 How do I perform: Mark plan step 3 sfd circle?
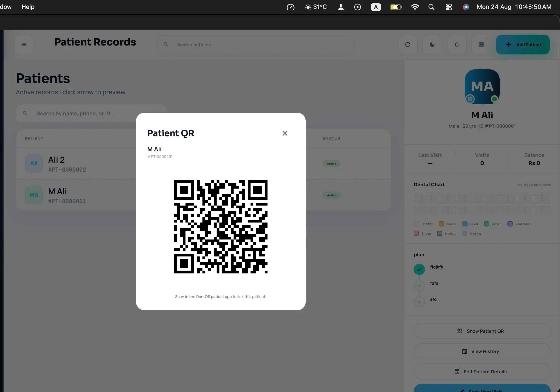pyautogui.click(x=419, y=302)
